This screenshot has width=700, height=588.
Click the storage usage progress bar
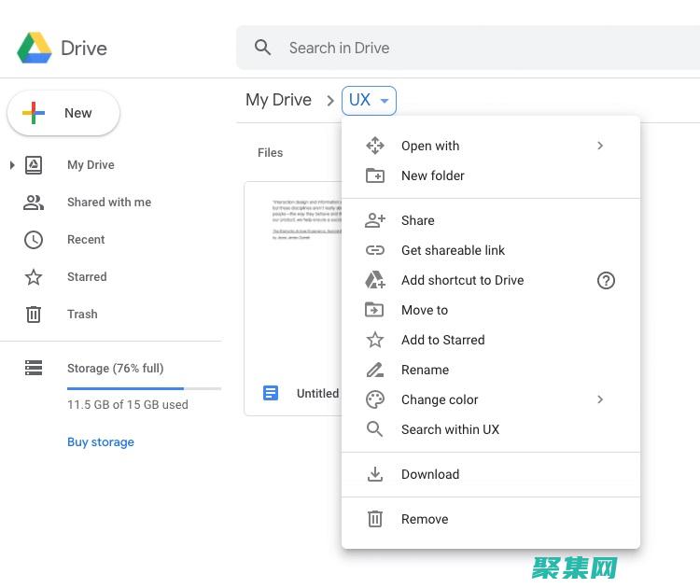tap(144, 387)
